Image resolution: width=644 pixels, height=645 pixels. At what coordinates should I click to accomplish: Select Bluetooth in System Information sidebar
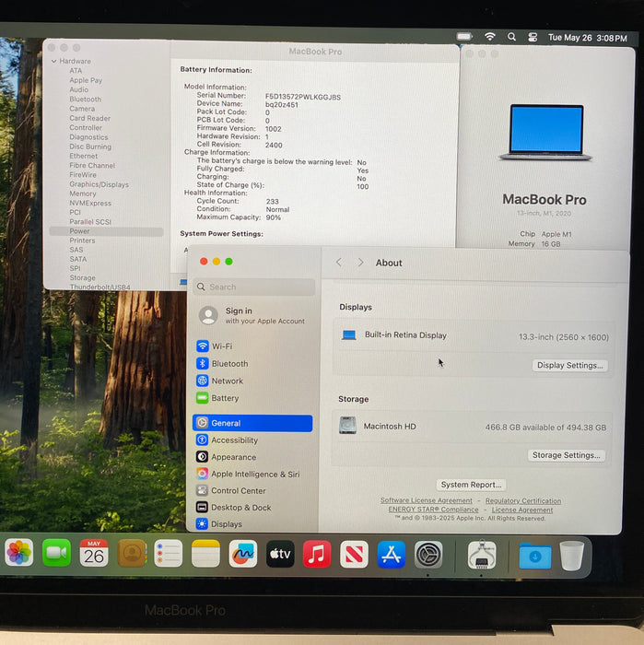[x=85, y=100]
